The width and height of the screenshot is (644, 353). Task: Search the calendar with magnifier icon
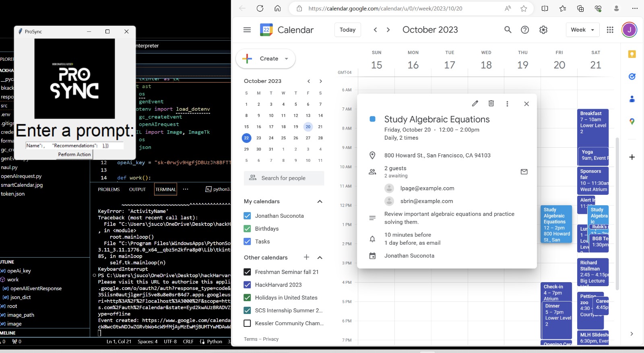point(508,30)
